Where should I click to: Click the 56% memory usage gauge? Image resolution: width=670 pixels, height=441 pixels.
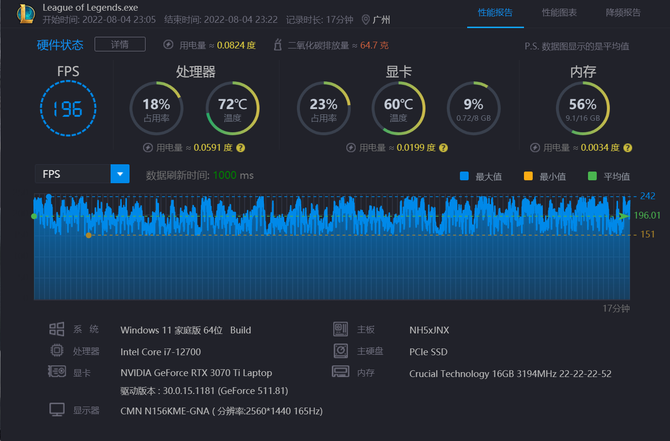pos(582,109)
